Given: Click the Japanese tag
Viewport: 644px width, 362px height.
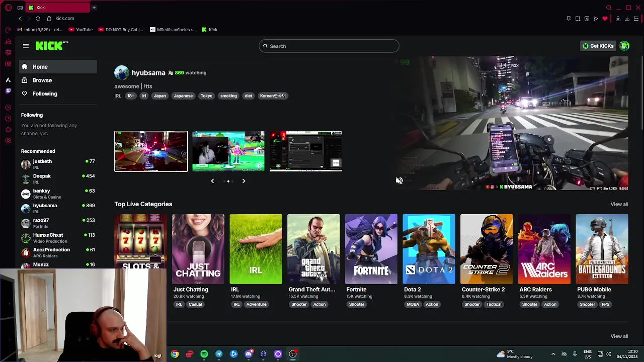Looking at the screenshot, I should point(183,96).
